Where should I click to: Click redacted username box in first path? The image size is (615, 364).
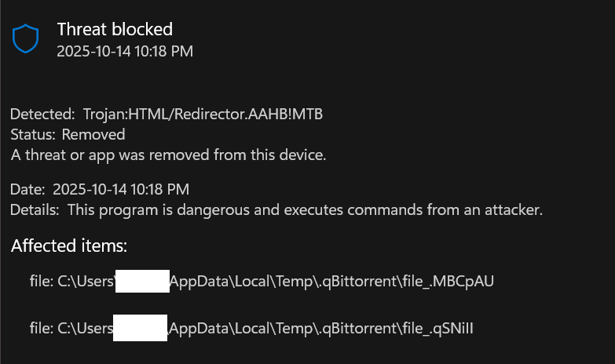(142, 281)
